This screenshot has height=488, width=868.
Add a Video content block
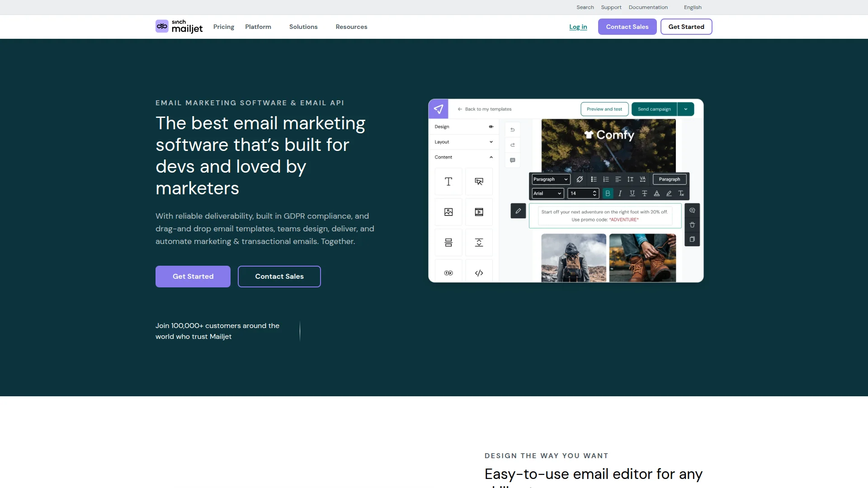478,211
